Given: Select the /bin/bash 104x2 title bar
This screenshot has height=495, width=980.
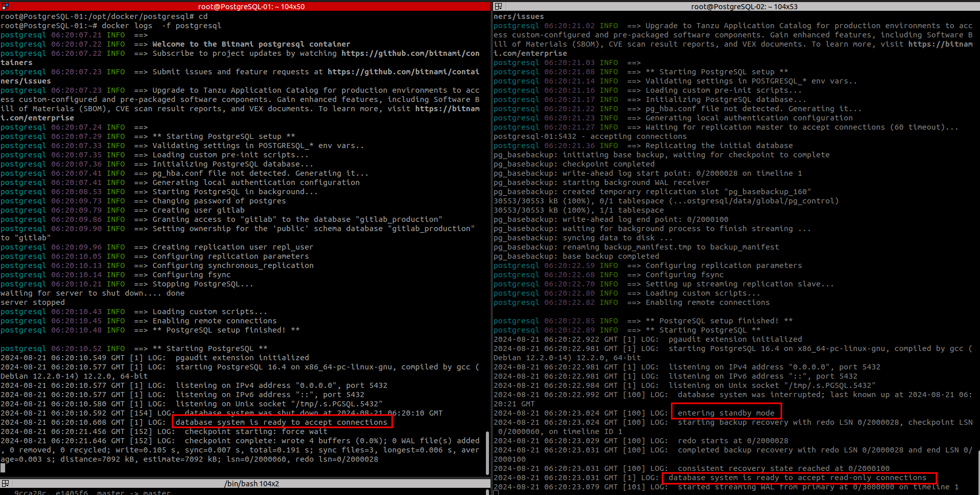Looking at the screenshot, I should (251, 484).
